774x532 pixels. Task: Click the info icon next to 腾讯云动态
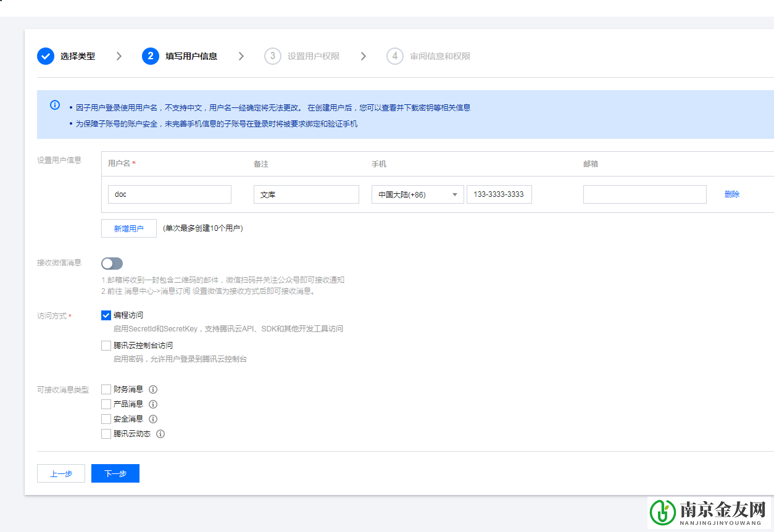click(160, 433)
